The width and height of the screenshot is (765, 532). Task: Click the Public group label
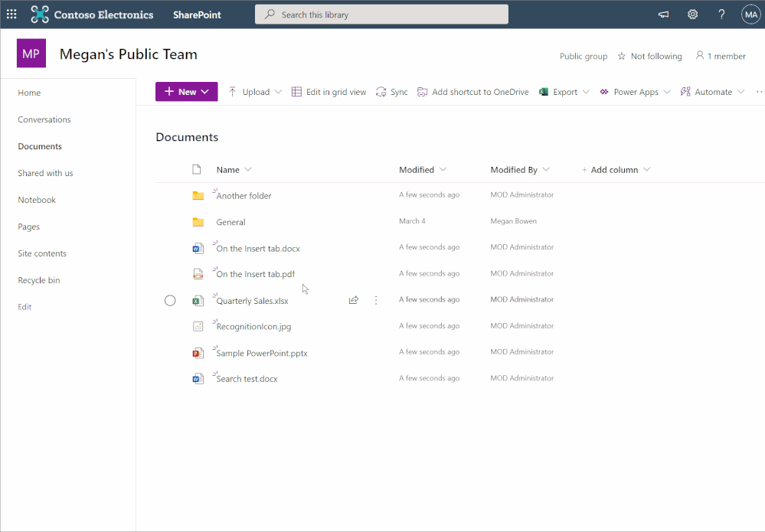(x=584, y=56)
